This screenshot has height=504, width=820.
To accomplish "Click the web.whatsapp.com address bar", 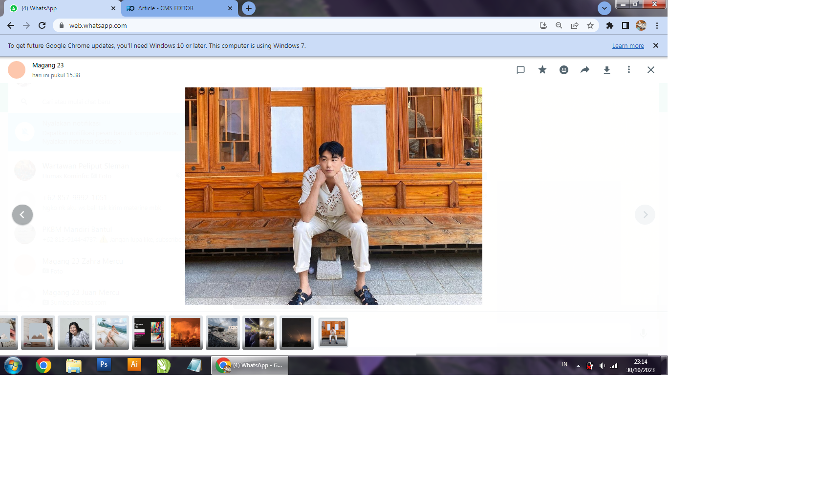I will coord(293,25).
